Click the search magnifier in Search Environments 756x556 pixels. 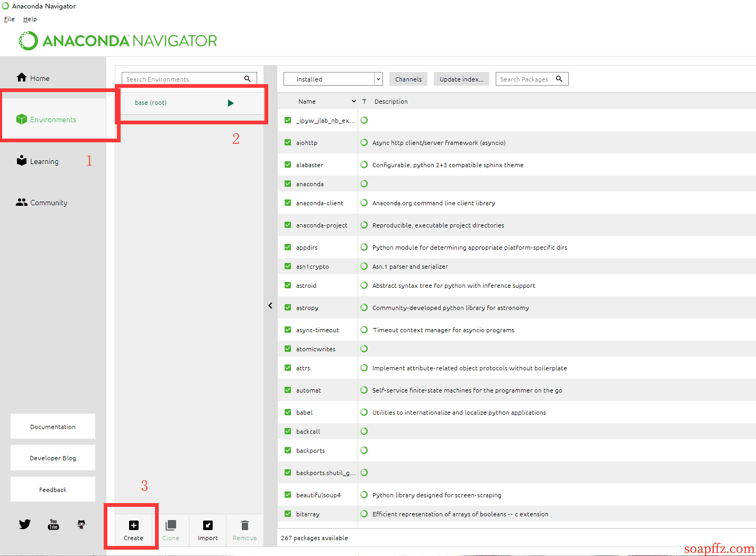[x=247, y=79]
